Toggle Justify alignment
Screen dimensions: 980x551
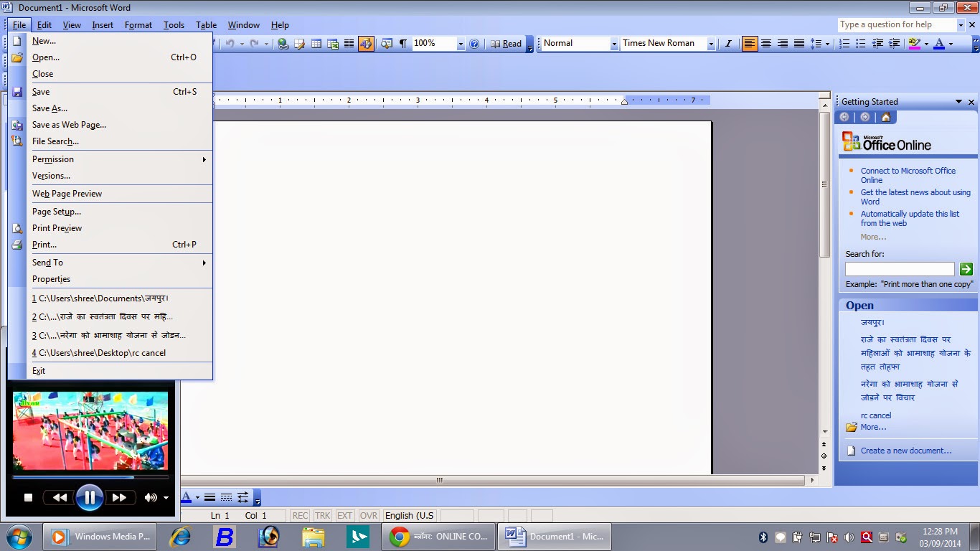(798, 44)
